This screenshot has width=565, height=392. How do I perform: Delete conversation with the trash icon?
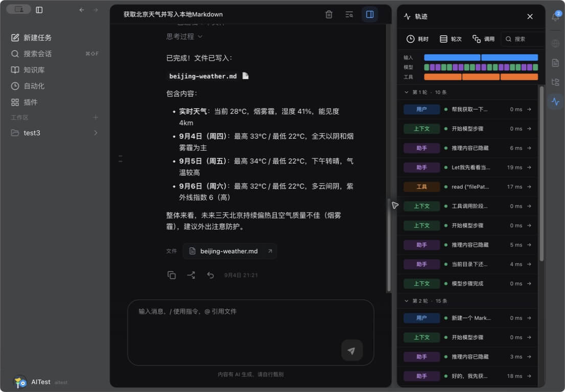328,14
